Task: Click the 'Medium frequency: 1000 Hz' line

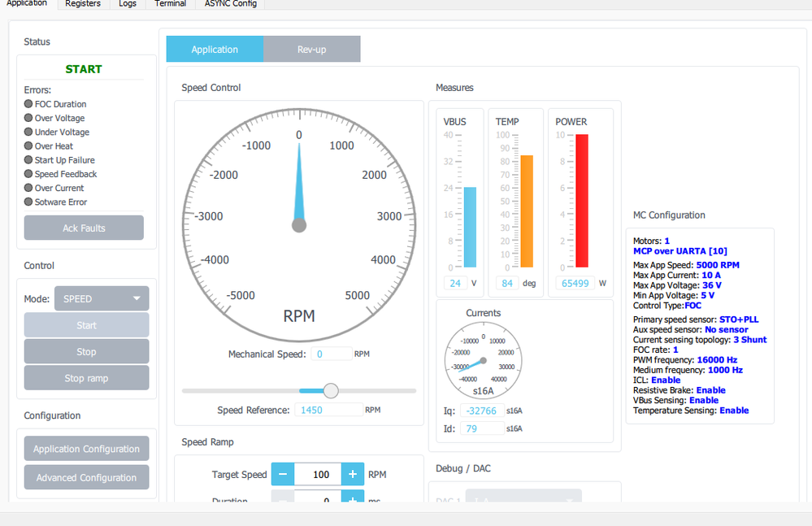Action: 688,370
